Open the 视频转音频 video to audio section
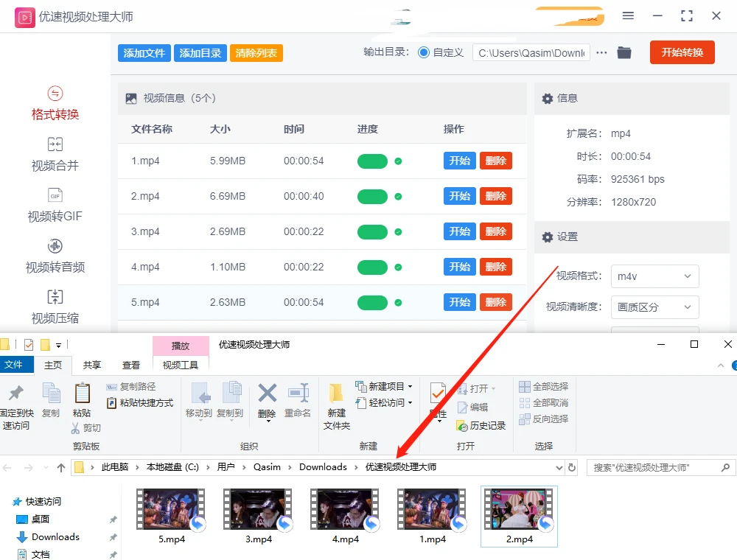 55,256
